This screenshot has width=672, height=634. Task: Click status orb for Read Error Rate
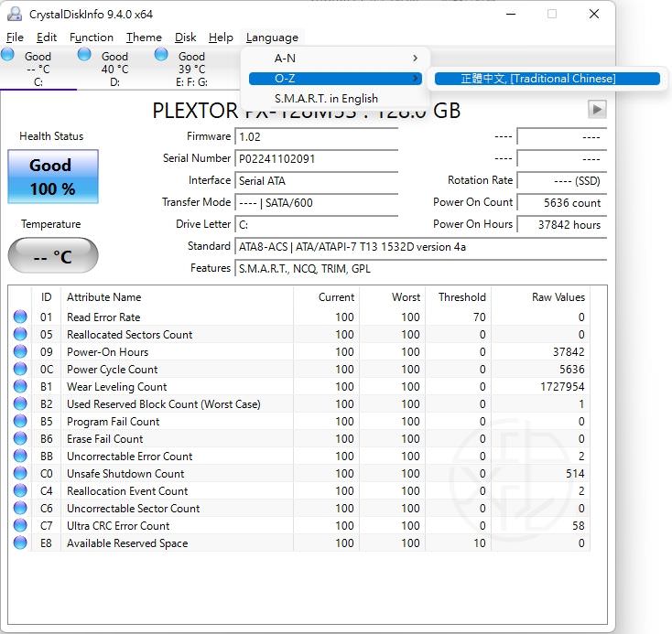20,317
